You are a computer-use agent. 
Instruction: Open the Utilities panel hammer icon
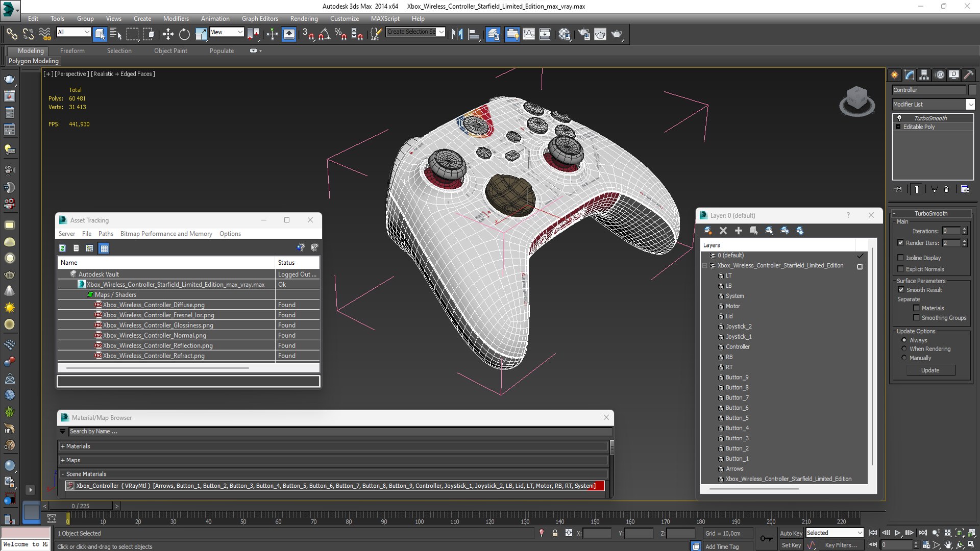click(x=968, y=75)
